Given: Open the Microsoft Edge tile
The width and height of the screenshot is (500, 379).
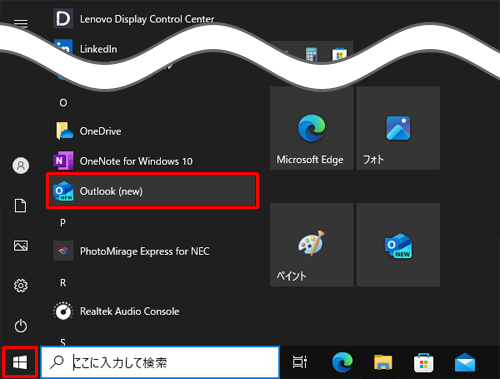Looking at the screenshot, I should coord(311,128).
